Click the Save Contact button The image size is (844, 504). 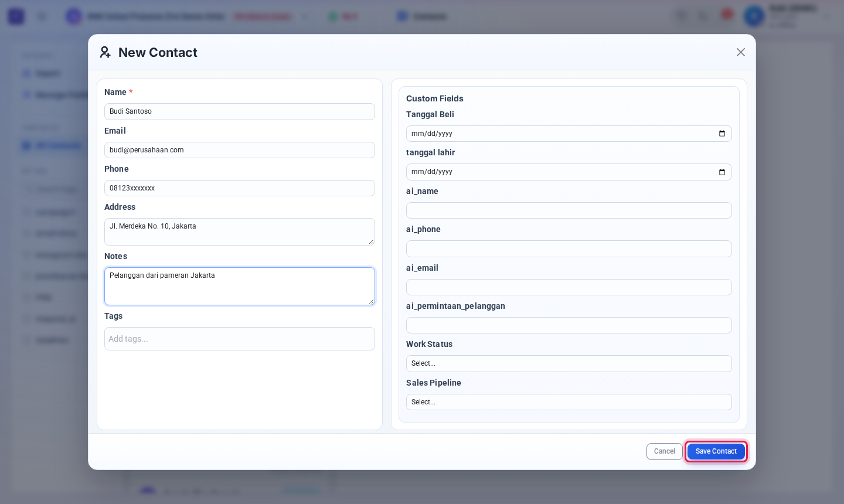(716, 451)
